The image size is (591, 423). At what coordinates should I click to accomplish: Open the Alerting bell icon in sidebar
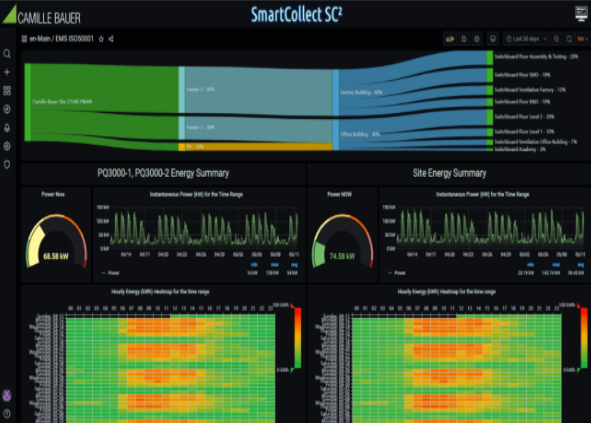[7, 128]
